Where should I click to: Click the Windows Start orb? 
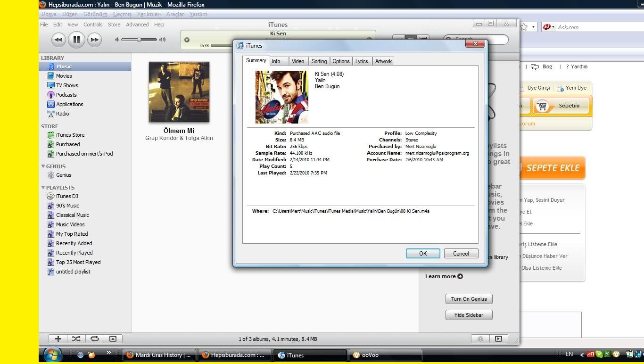52,355
